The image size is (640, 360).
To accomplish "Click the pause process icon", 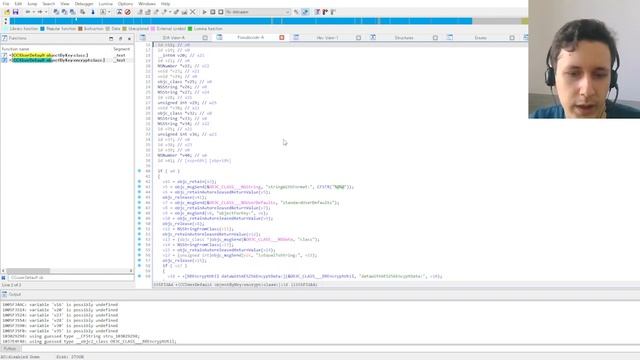I will pyautogui.click(x=213, y=12).
